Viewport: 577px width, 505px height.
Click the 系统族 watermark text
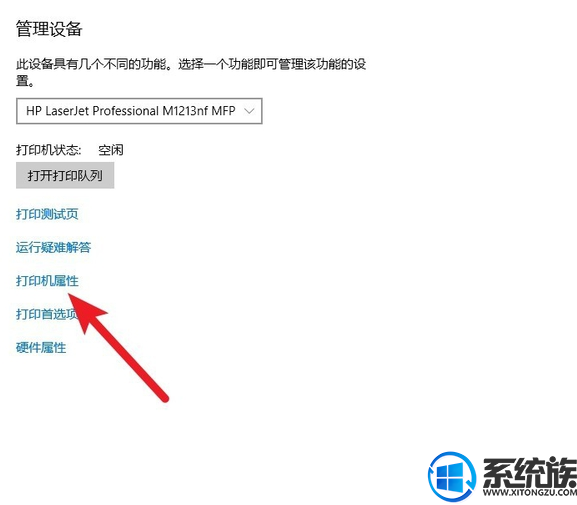[530, 473]
